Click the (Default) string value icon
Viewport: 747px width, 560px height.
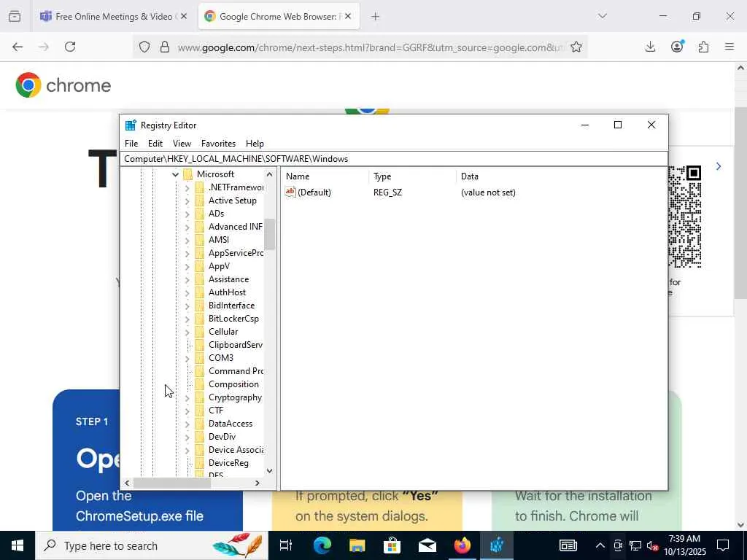point(290,192)
